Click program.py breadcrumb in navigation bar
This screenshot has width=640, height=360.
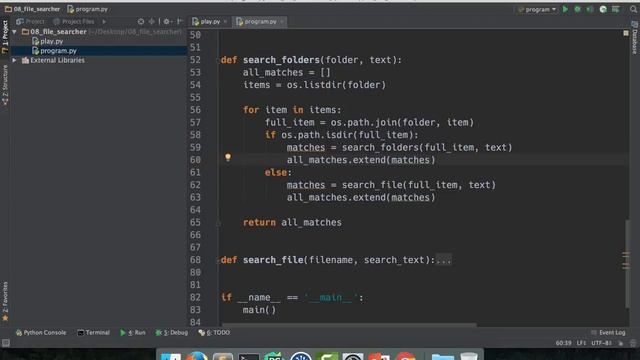(x=87, y=9)
